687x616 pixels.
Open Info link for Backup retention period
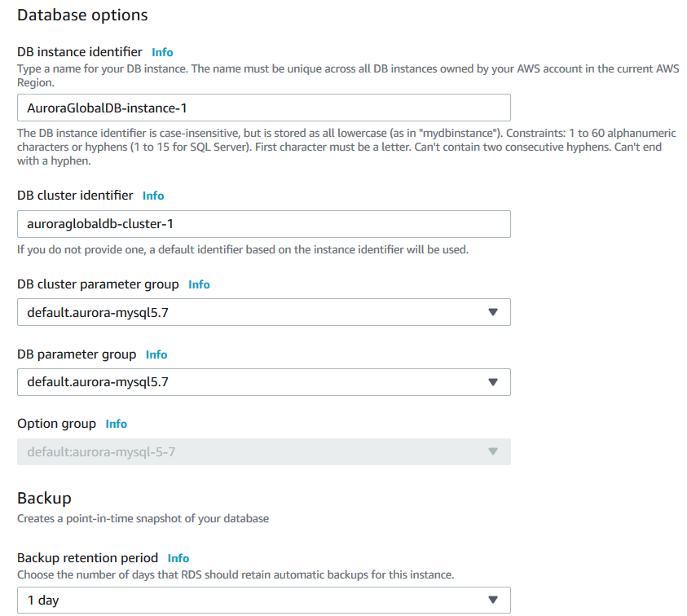(178, 558)
